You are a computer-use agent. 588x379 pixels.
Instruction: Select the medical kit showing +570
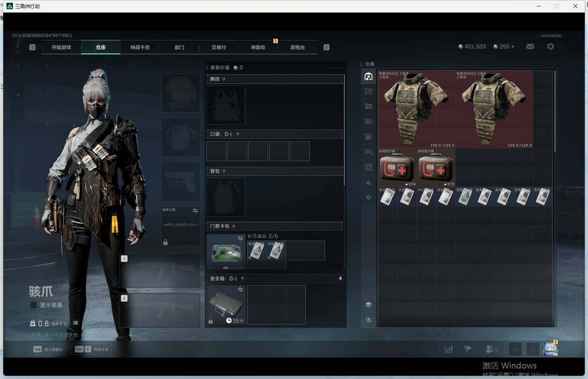click(436, 168)
